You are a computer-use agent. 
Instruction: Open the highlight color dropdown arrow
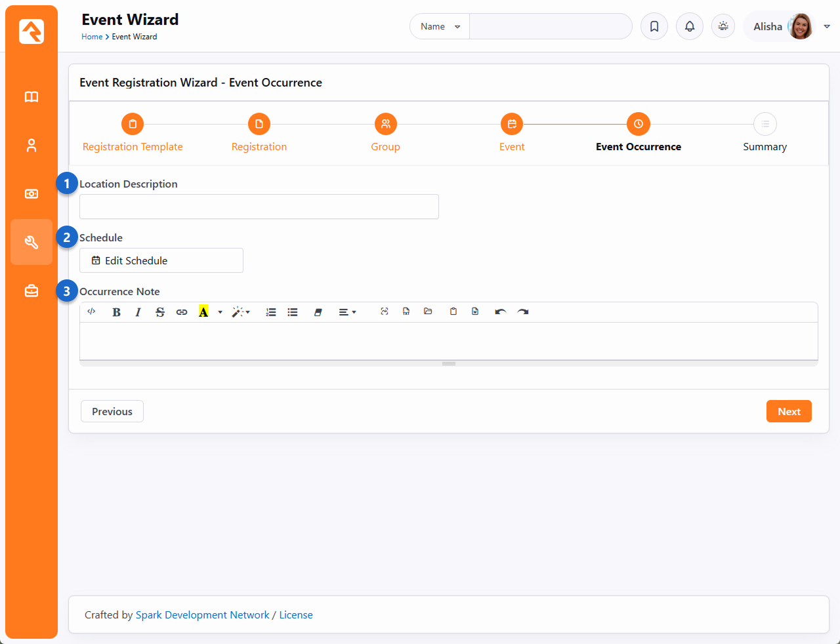(220, 312)
